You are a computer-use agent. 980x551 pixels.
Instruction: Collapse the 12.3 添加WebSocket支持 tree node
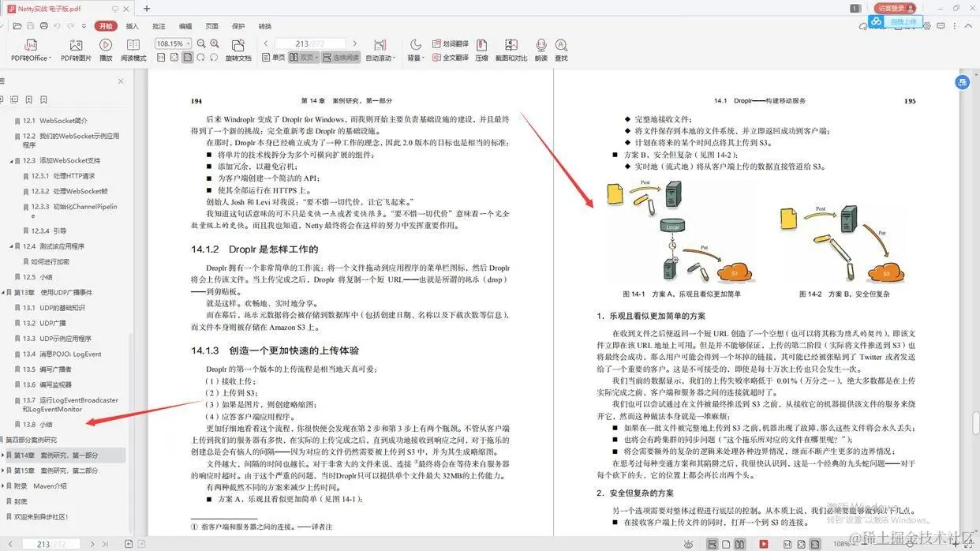click(12, 161)
